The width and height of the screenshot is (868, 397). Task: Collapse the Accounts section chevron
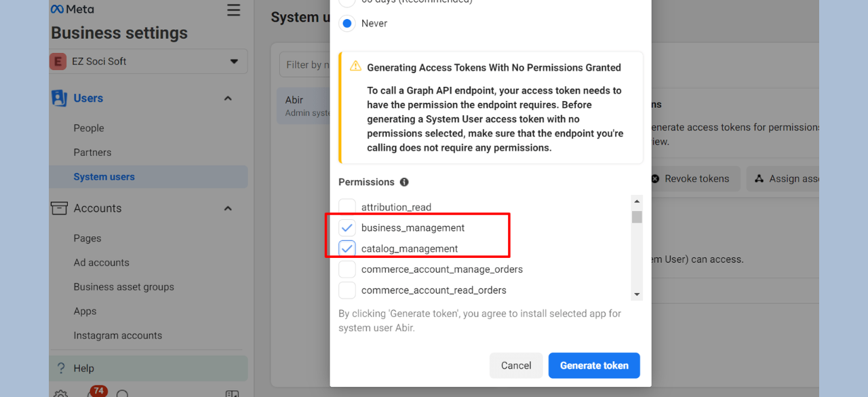click(x=228, y=208)
